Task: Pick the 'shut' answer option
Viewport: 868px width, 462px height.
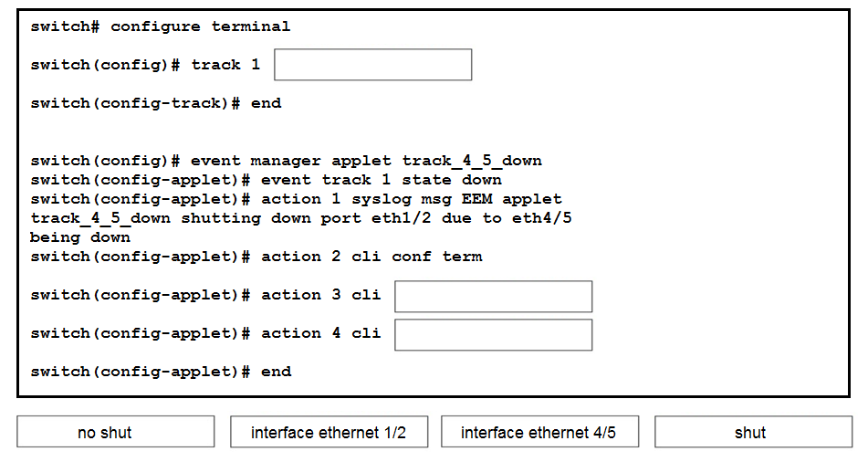Action: tap(753, 432)
